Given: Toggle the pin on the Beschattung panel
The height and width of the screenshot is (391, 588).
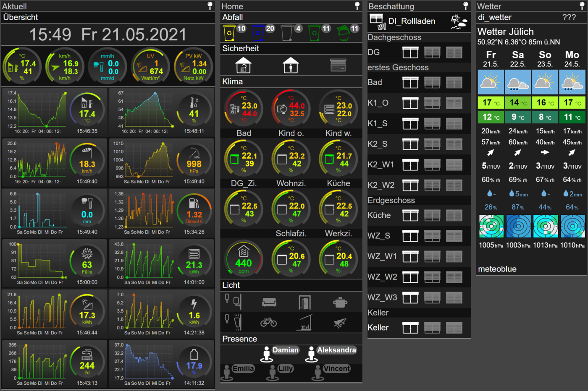Looking at the screenshot, I should (465, 5).
